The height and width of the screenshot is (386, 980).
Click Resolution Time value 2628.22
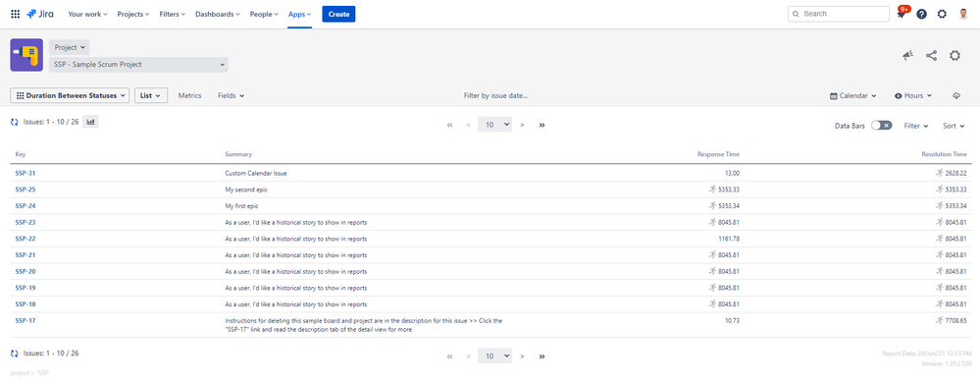point(956,173)
